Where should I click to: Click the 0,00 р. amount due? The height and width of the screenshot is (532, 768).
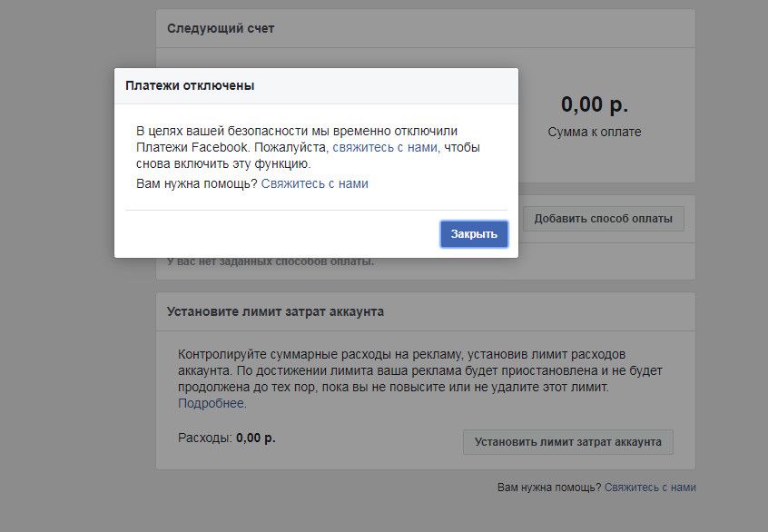coord(594,104)
